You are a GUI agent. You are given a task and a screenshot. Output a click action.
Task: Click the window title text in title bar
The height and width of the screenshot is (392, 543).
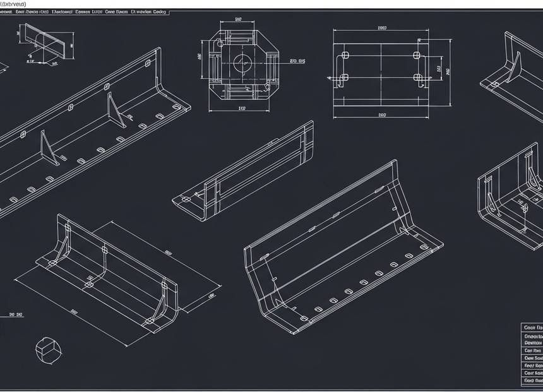click(13, 4)
